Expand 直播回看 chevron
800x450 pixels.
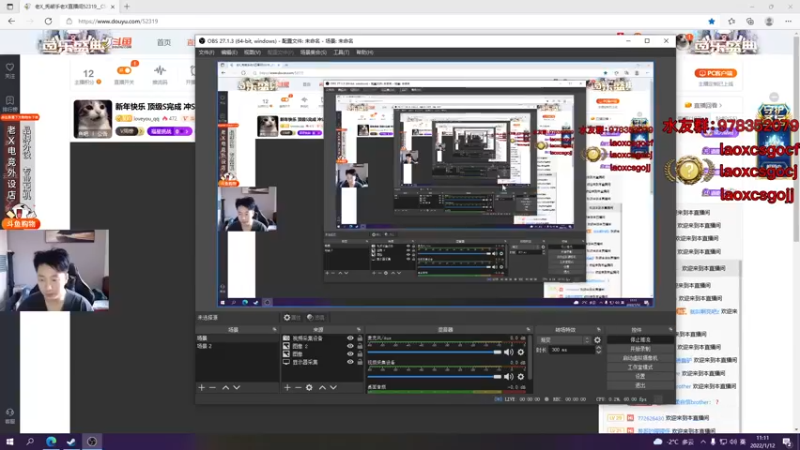[720, 106]
